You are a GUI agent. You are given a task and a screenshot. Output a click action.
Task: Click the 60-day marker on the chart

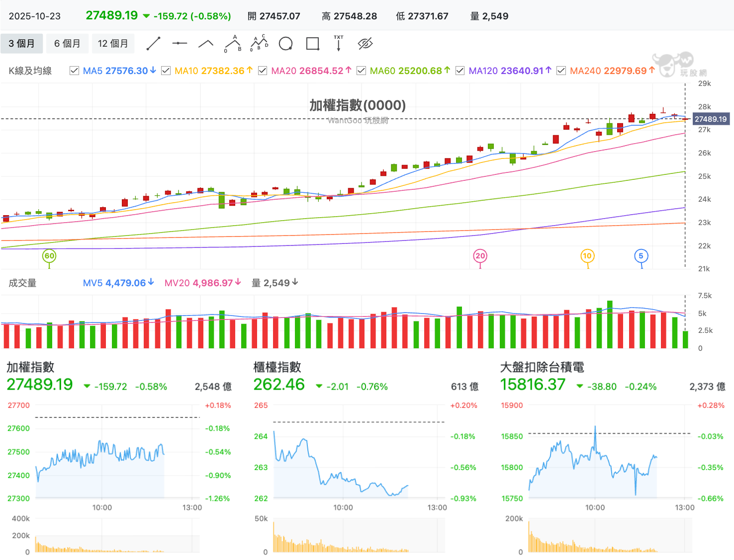coord(49,256)
